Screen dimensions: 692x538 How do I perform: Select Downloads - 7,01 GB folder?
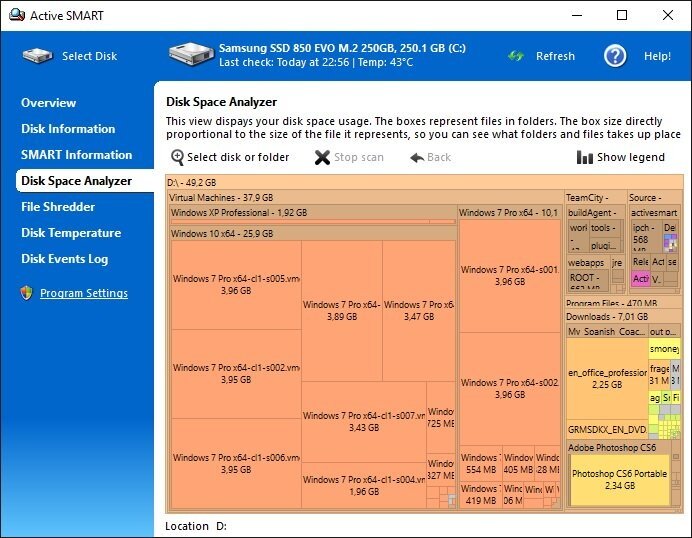pos(624,316)
